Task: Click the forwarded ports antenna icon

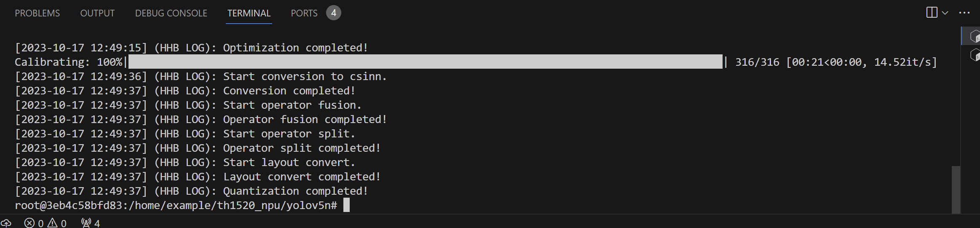Action: [x=86, y=223]
